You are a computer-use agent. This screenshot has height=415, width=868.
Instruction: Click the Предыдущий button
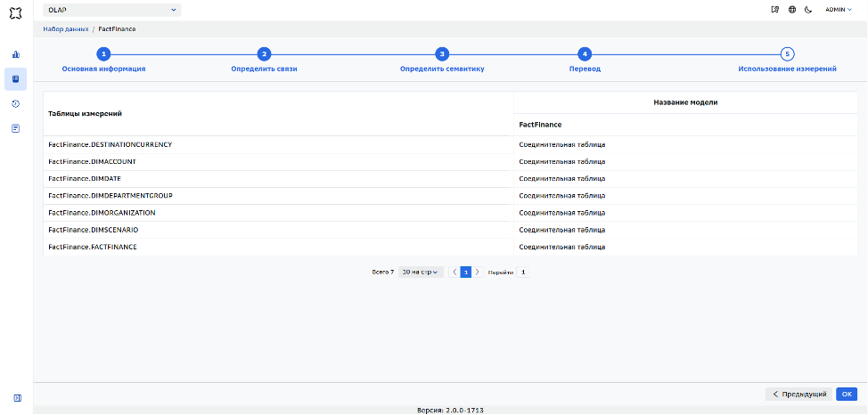(x=798, y=394)
